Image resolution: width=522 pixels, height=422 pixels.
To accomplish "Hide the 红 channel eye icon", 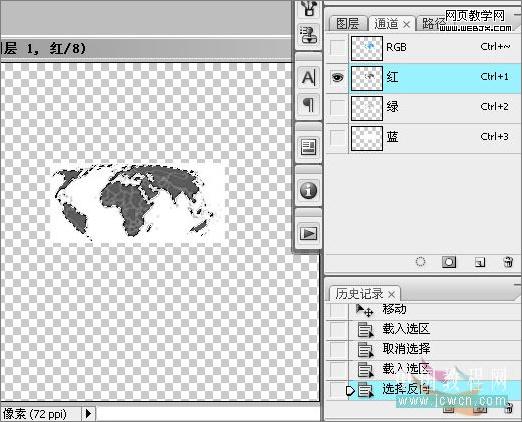I will tap(337, 78).
